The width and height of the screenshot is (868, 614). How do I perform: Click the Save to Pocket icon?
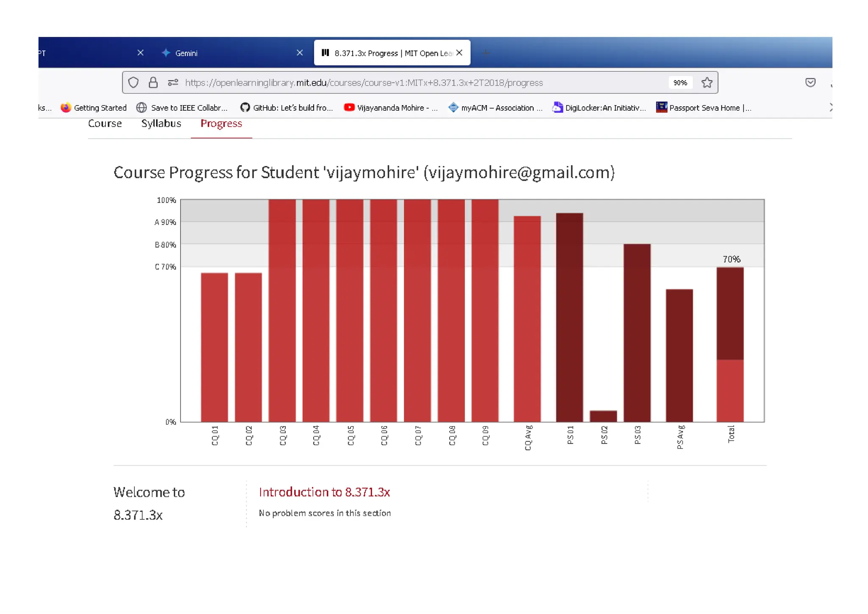[810, 83]
